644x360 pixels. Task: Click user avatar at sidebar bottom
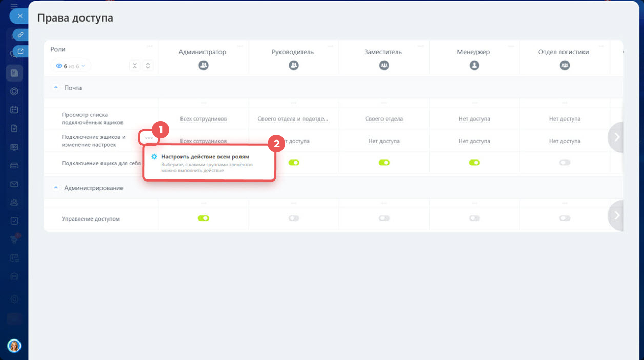point(14,346)
